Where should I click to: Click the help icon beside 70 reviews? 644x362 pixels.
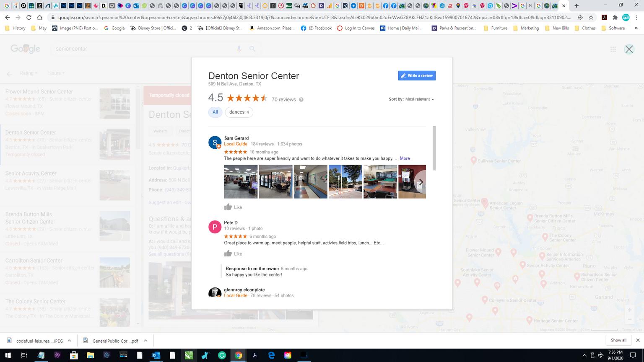click(301, 100)
